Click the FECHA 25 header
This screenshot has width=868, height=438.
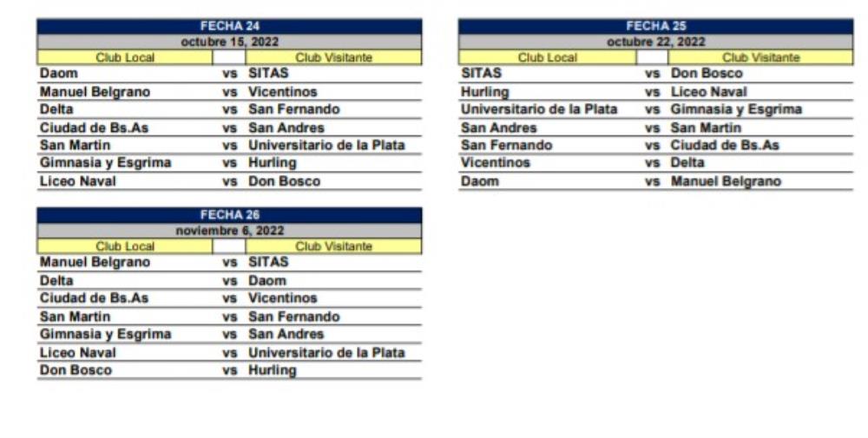click(x=655, y=26)
